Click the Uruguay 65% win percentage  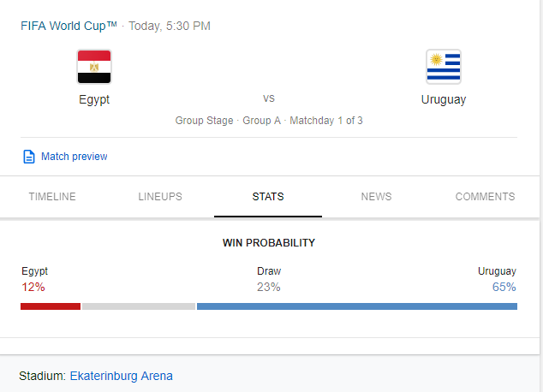coord(504,287)
